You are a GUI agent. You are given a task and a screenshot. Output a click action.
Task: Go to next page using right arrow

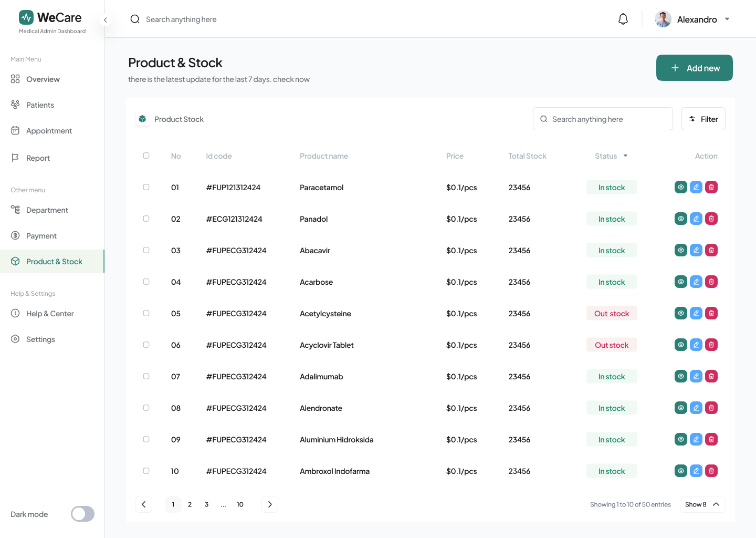[270, 504]
